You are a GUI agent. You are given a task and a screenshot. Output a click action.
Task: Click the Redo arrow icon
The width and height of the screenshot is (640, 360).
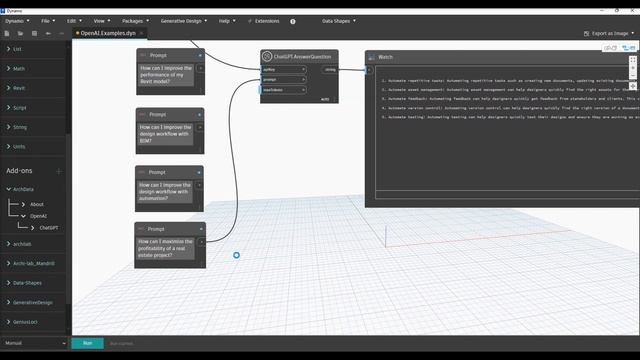(62, 33)
